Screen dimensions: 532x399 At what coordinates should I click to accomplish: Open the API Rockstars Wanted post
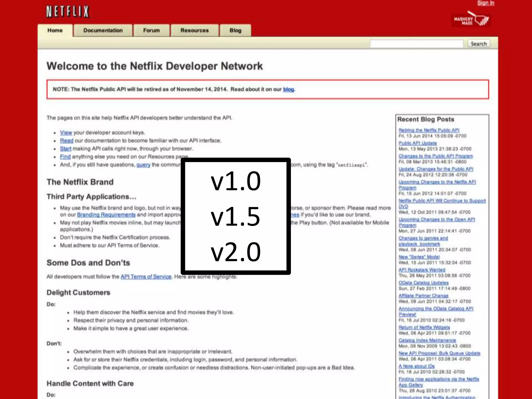[x=422, y=270]
